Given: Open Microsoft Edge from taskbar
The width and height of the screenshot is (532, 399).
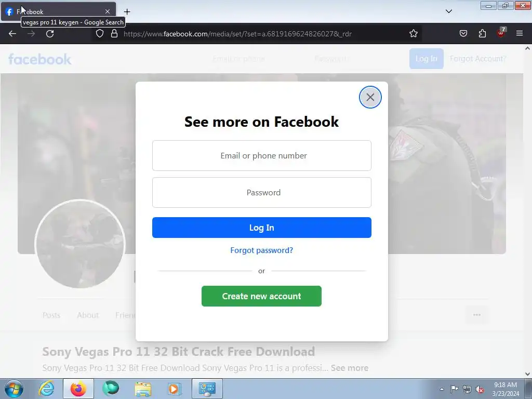Looking at the screenshot, I should [111, 389].
